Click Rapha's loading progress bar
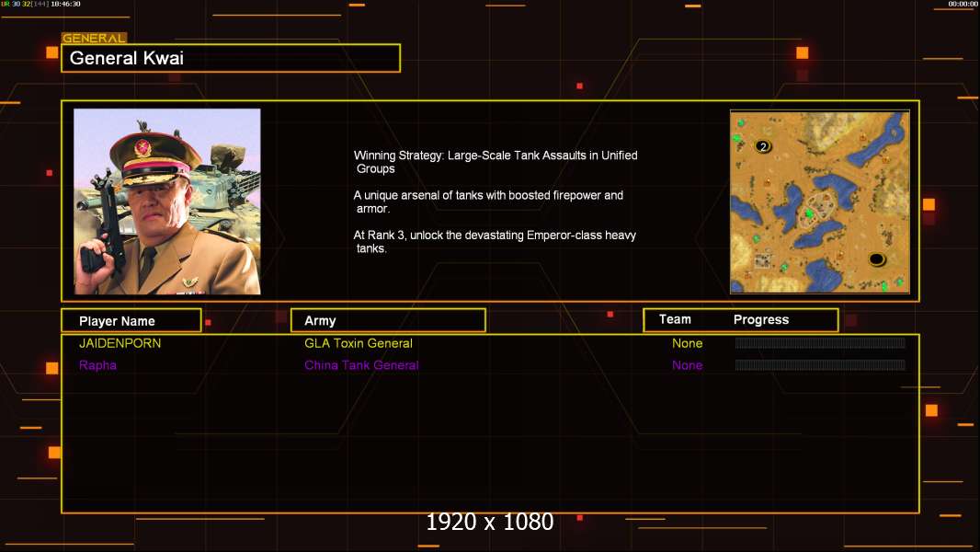Image resolution: width=980 pixels, height=552 pixels. point(820,364)
